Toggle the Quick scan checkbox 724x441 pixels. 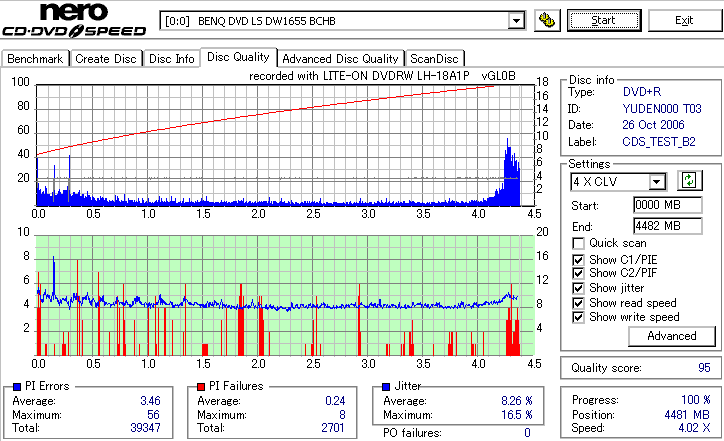tap(578, 243)
